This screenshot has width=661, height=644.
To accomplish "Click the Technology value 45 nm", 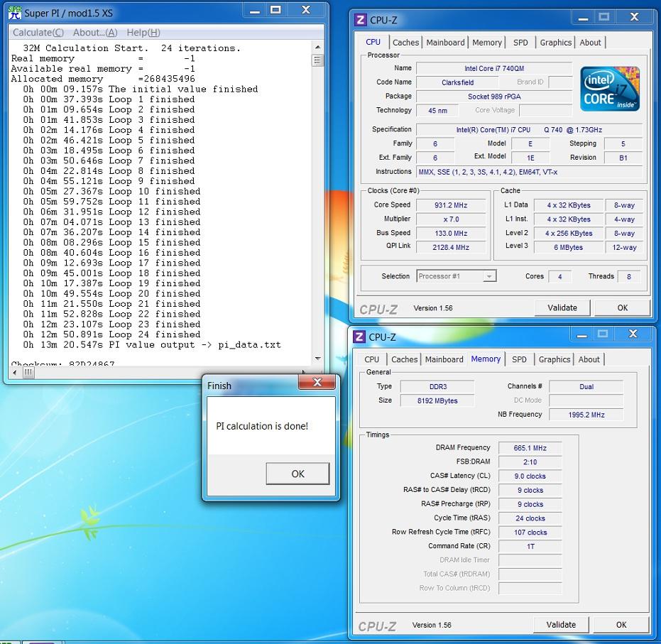I will (437, 111).
